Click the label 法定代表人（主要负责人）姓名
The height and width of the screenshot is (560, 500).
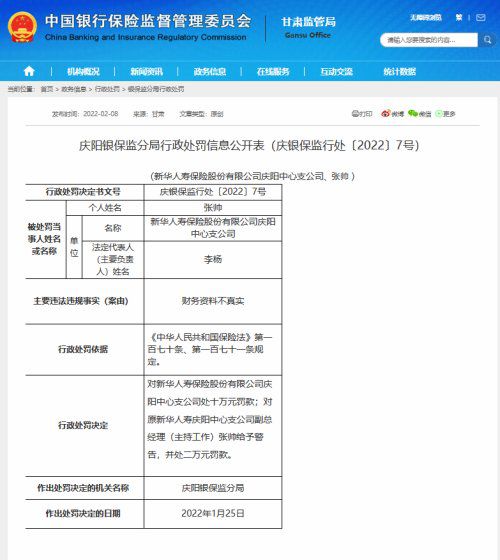click(113, 259)
